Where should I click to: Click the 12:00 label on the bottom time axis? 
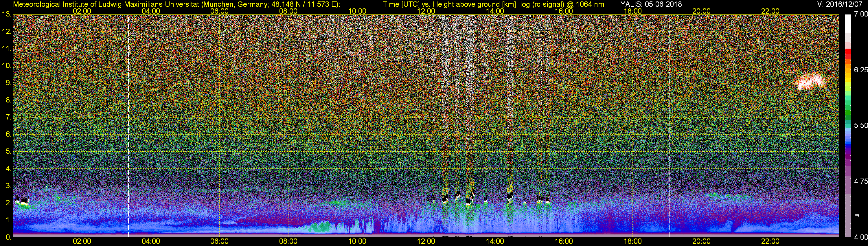(x=426, y=242)
